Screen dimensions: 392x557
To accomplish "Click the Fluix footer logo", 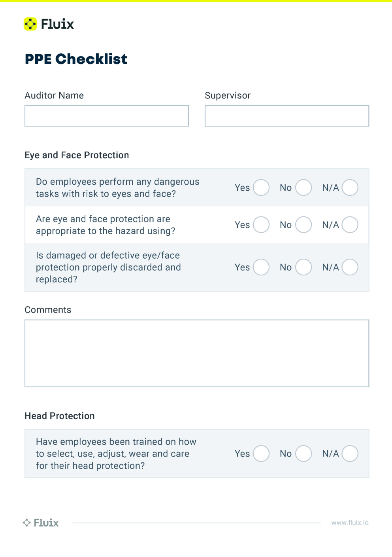I will click(41, 523).
